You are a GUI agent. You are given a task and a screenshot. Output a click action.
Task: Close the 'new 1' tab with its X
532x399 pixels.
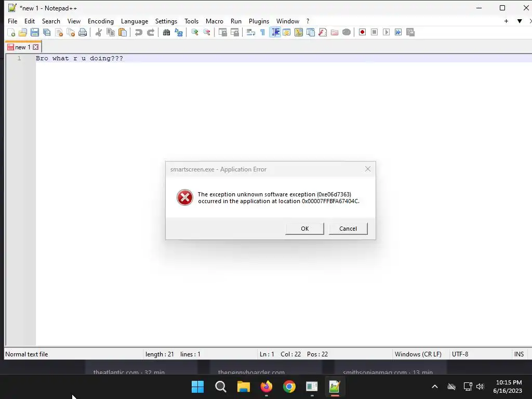36,47
